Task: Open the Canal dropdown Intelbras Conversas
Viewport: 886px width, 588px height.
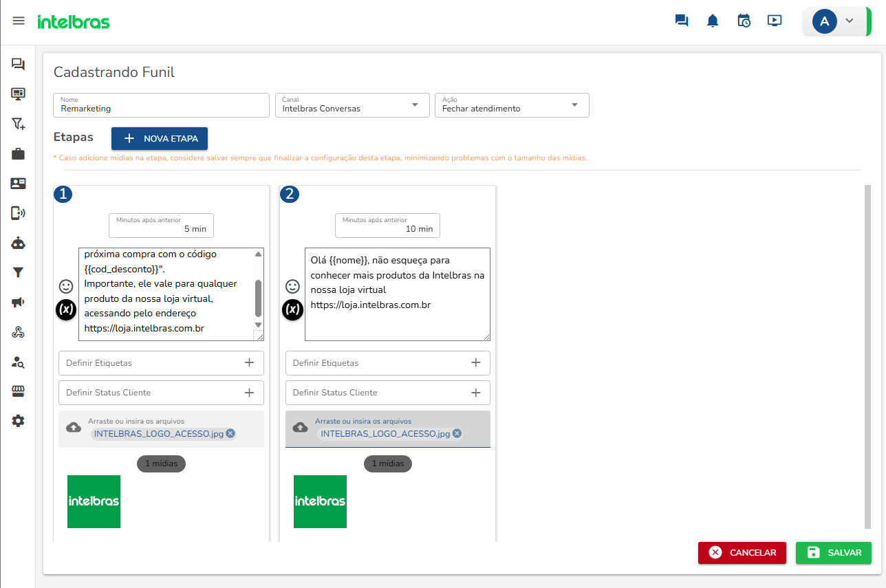Action: point(352,105)
